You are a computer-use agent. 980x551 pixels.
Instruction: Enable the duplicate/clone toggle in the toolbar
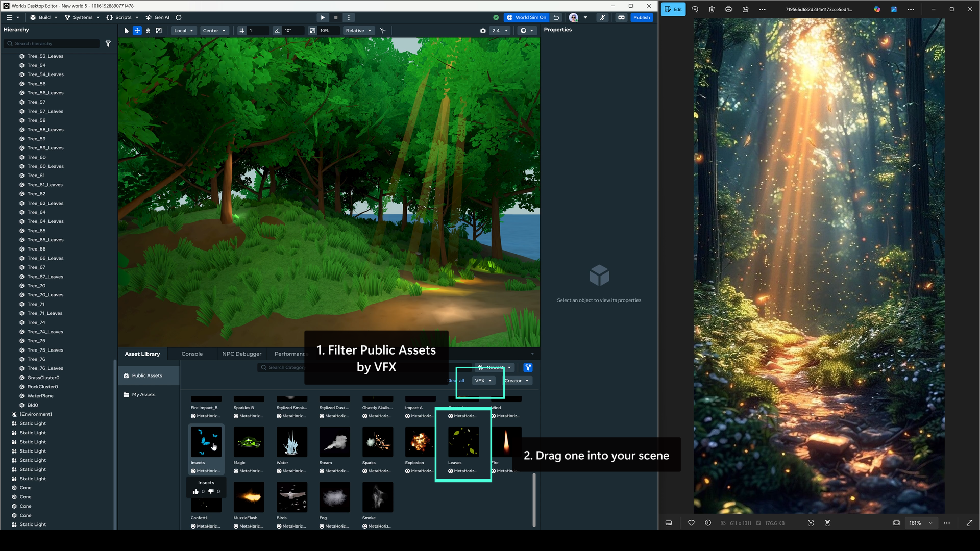[159, 31]
